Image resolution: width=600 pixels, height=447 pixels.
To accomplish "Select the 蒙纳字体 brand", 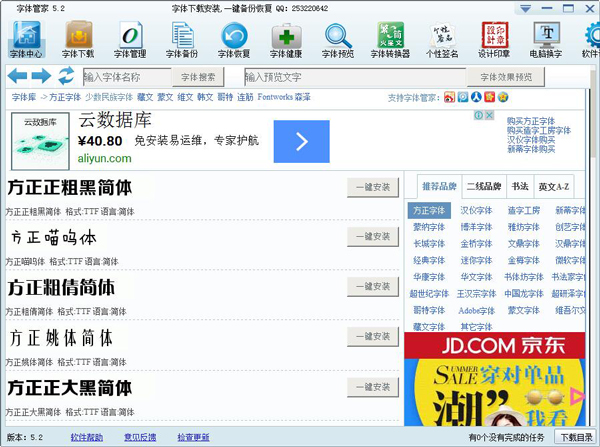I will tap(429, 227).
